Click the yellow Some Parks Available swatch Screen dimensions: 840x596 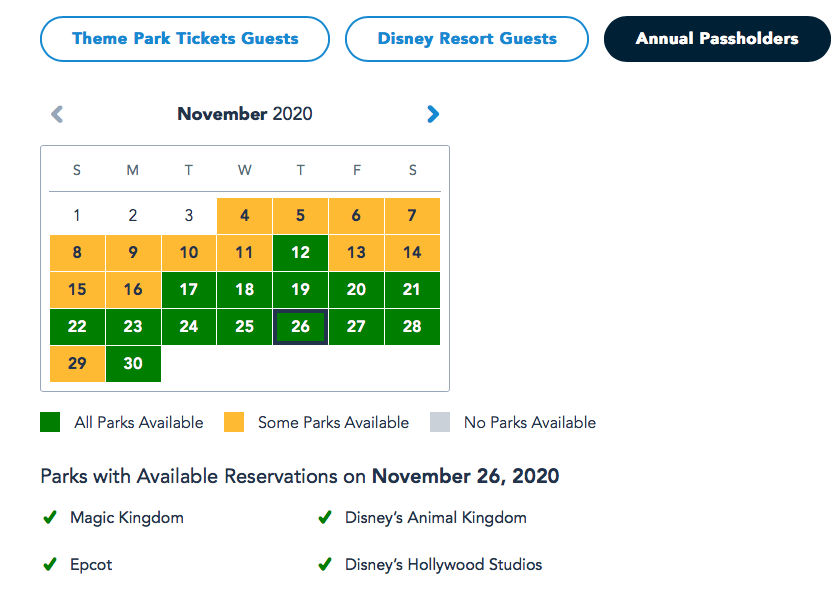(x=234, y=422)
